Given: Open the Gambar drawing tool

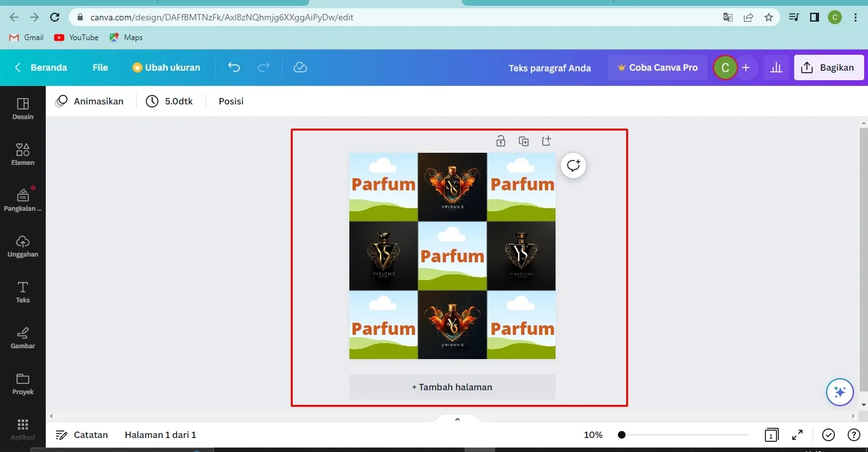Looking at the screenshot, I should (23, 337).
